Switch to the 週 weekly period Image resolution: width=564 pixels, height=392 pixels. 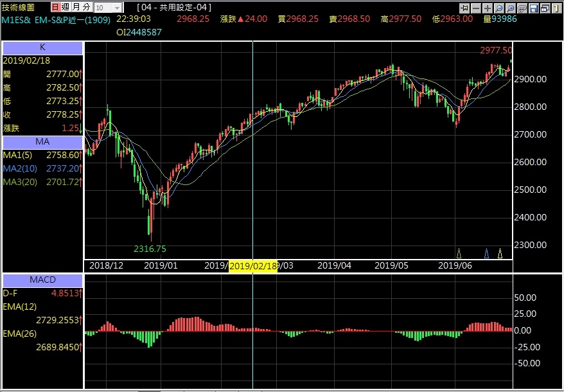pyautogui.click(x=66, y=7)
